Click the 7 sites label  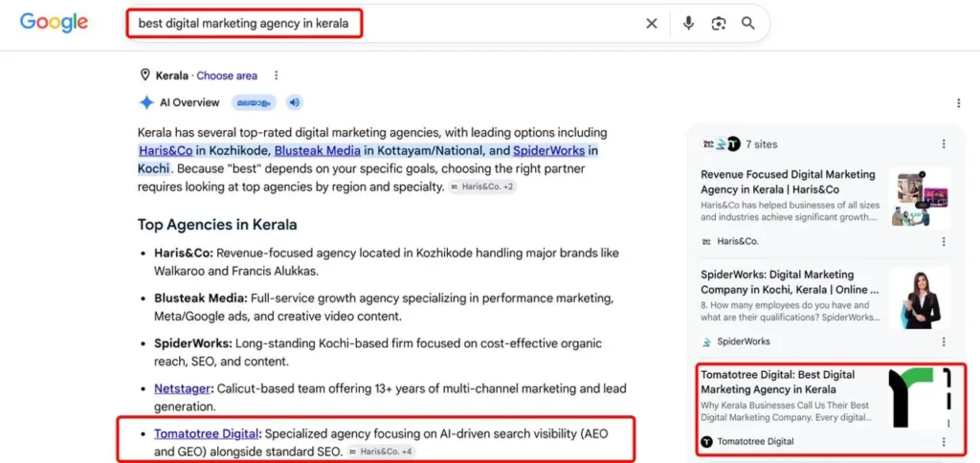pyautogui.click(x=761, y=144)
